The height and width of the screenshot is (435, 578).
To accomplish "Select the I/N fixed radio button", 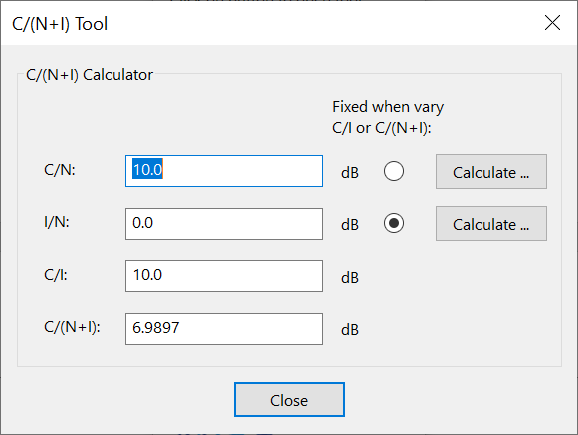I will coord(394,223).
